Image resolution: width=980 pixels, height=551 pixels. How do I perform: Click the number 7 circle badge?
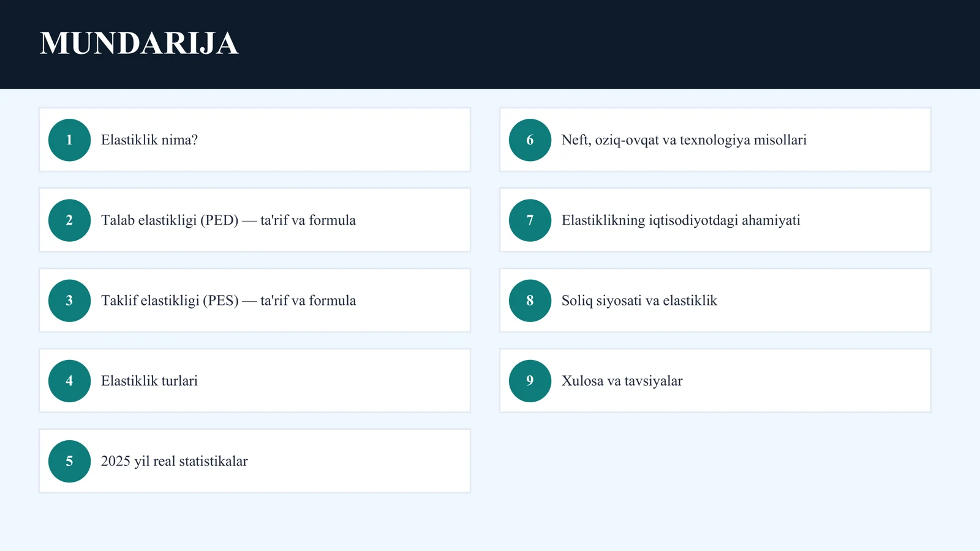pos(530,220)
